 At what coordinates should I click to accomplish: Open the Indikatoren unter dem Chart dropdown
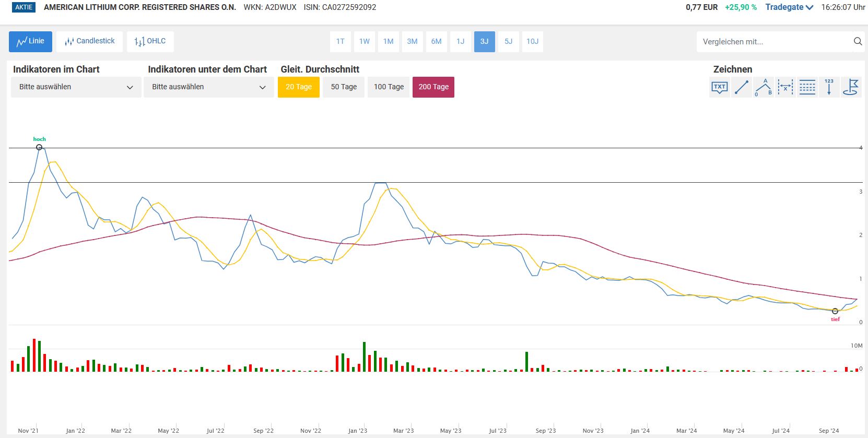point(209,87)
